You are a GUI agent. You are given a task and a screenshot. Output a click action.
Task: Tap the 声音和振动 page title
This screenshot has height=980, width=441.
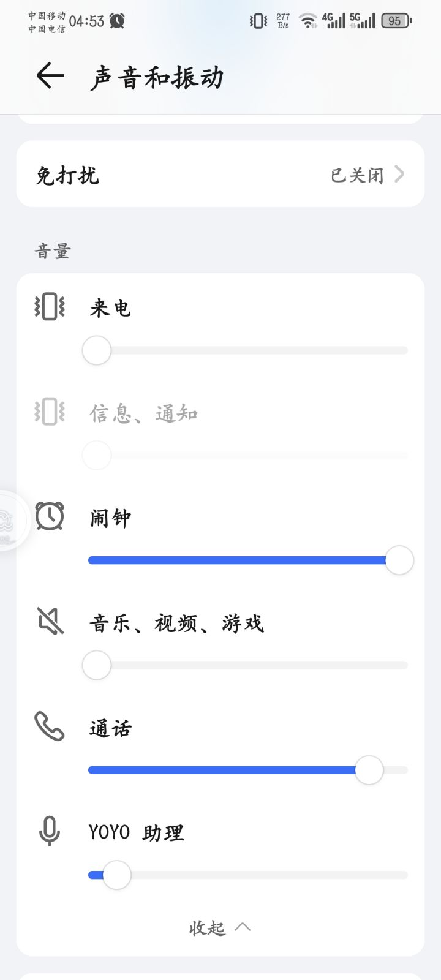pos(157,77)
